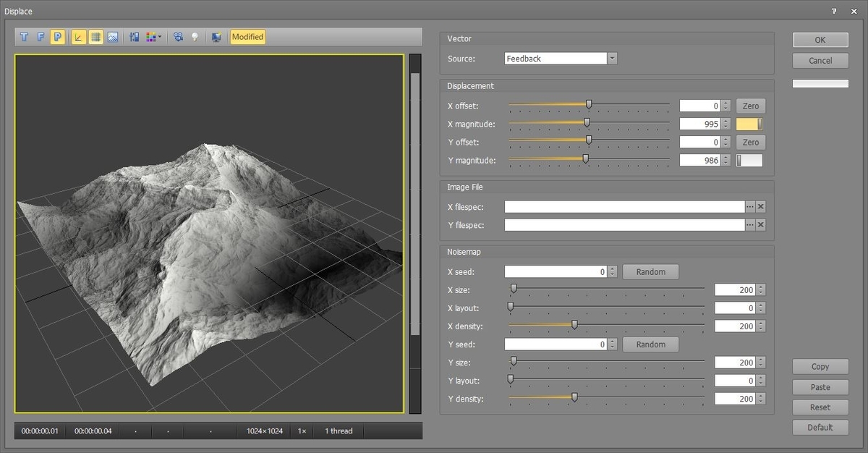Toggle the Y magnitude switch
The image size is (868, 453).
(749, 161)
